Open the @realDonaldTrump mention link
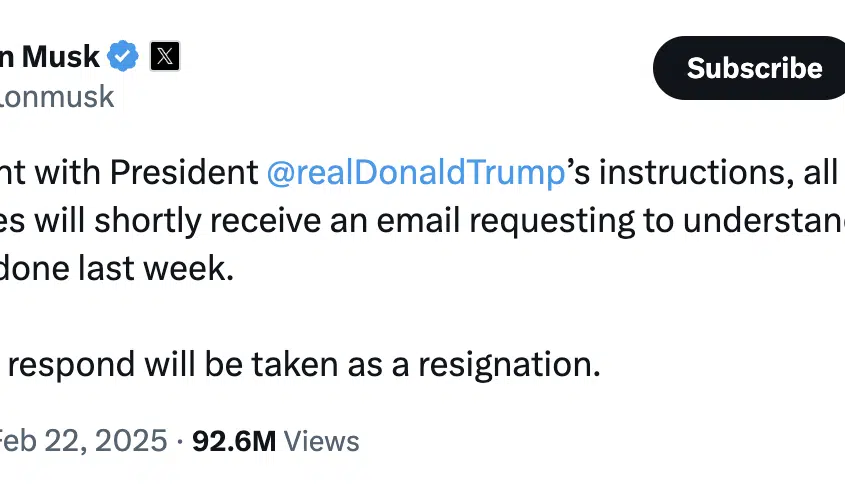This screenshot has width=845, height=492. 416,172
